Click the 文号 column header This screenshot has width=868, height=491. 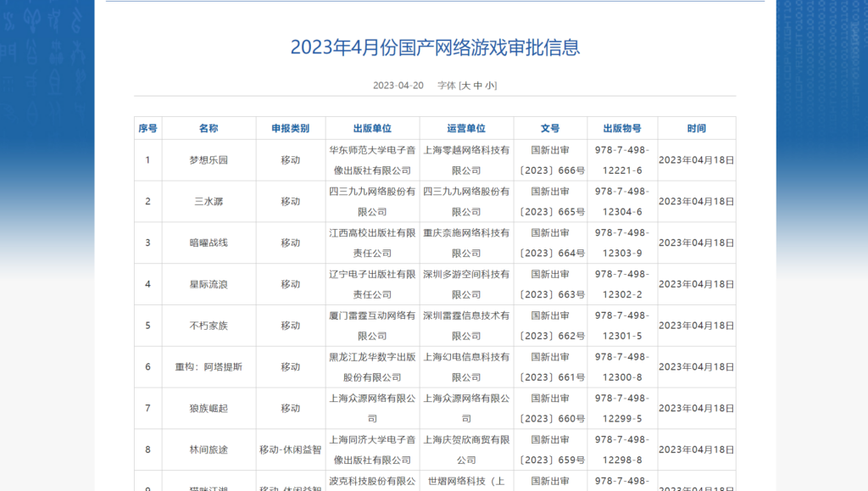[x=550, y=128]
